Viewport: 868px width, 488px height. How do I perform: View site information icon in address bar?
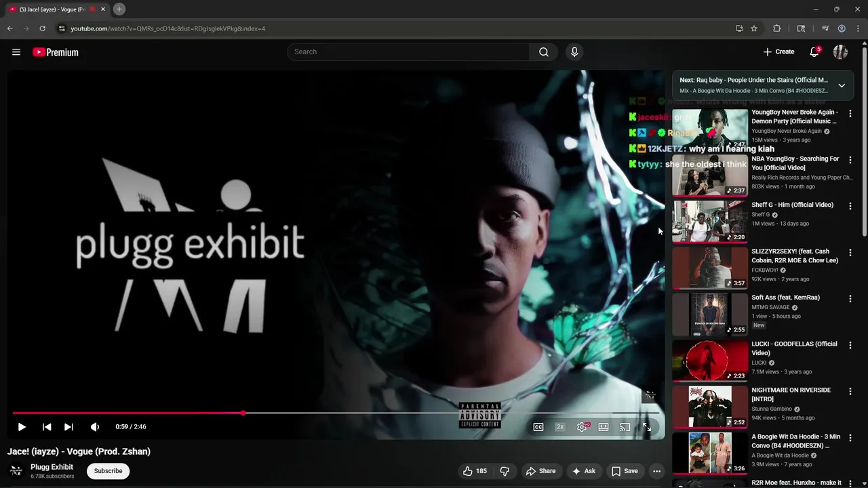[x=62, y=28]
